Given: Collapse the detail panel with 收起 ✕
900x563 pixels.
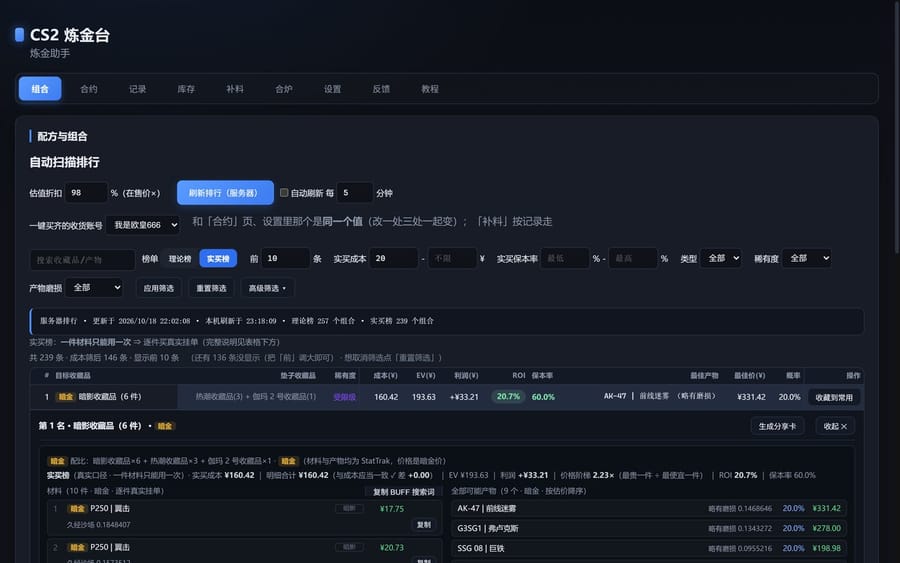Looking at the screenshot, I should click(835, 426).
